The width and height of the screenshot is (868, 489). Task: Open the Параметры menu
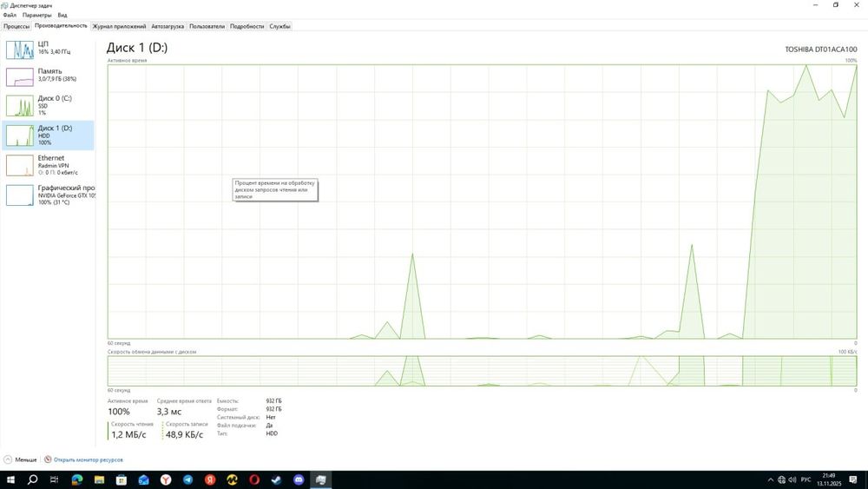pyautogui.click(x=36, y=15)
